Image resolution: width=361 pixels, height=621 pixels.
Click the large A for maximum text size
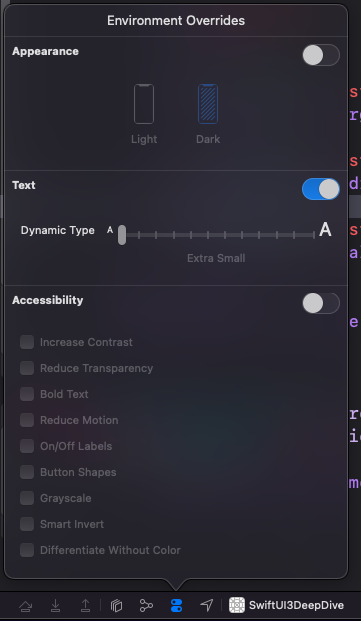(325, 229)
